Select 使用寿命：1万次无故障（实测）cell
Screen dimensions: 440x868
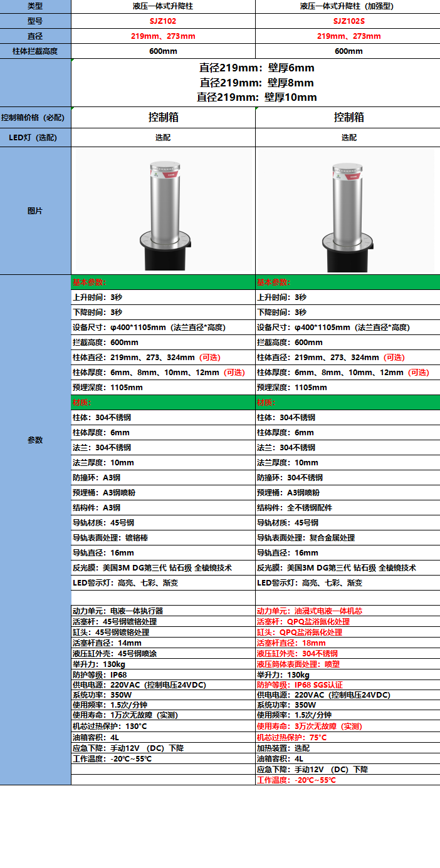(x=163, y=715)
